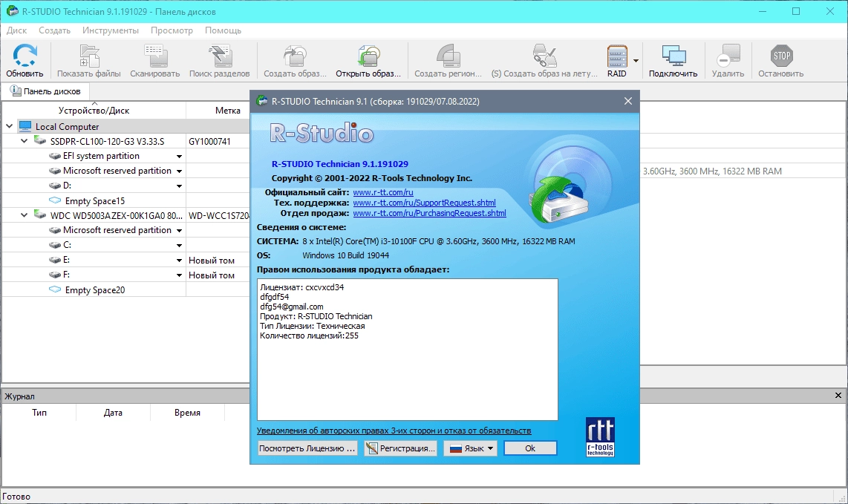848x504 pixels.
Task: Close the Журнал log panel
Action: click(838, 396)
